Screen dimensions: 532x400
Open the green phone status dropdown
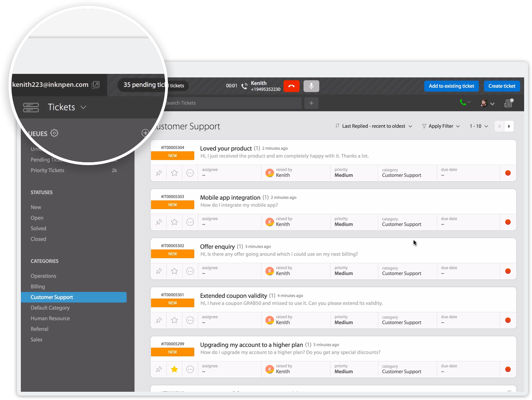click(x=465, y=103)
